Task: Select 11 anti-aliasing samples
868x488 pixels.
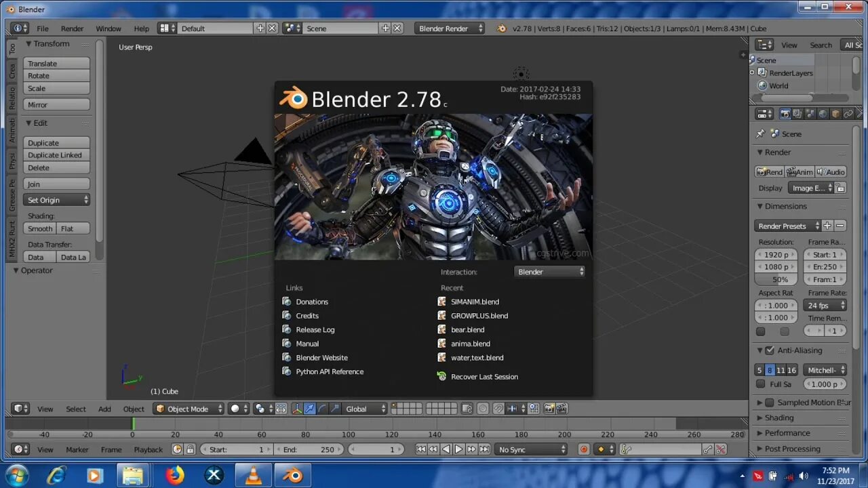Action: (781, 370)
